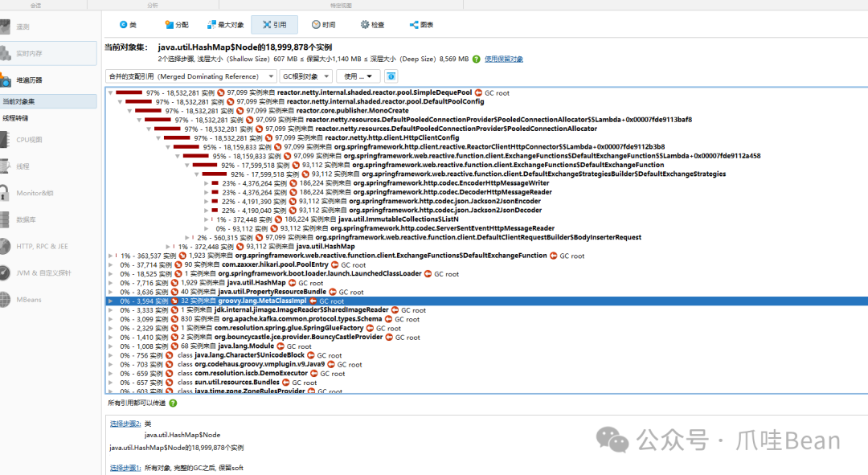868x475 pixels.
Task: Open the 实时内存 view
Action: point(34,54)
